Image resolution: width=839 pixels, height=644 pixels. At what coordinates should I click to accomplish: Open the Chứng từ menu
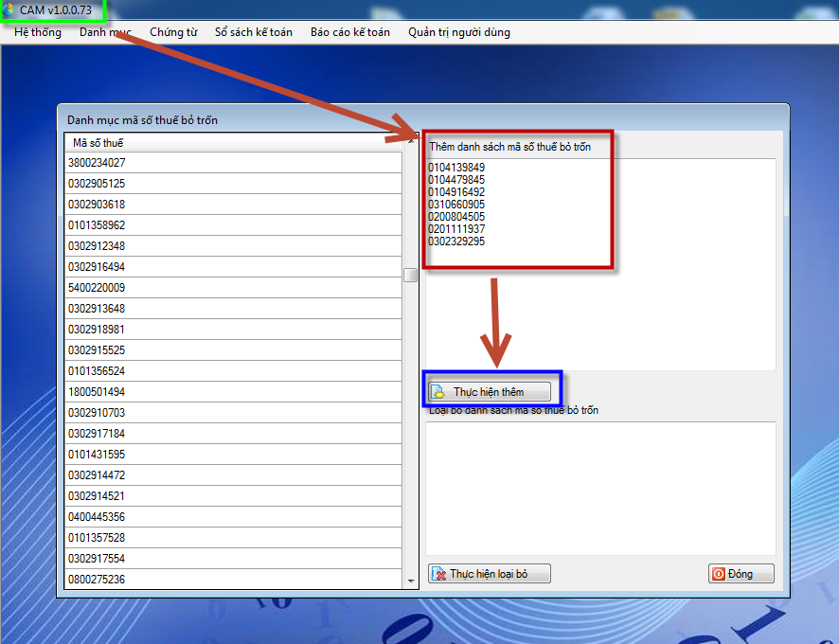[173, 32]
